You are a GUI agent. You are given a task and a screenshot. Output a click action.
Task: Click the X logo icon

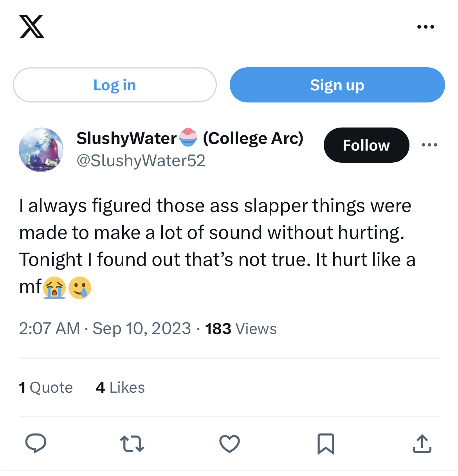(x=32, y=27)
